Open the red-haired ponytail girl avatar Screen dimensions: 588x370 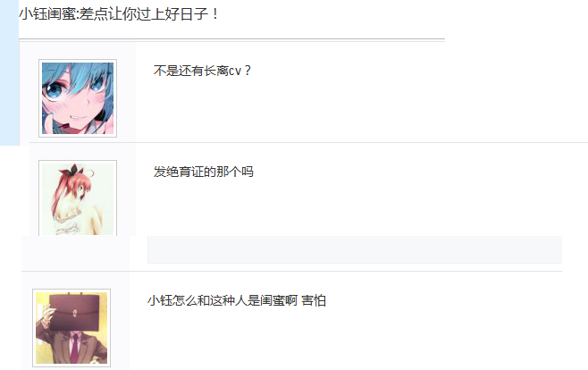point(78,198)
